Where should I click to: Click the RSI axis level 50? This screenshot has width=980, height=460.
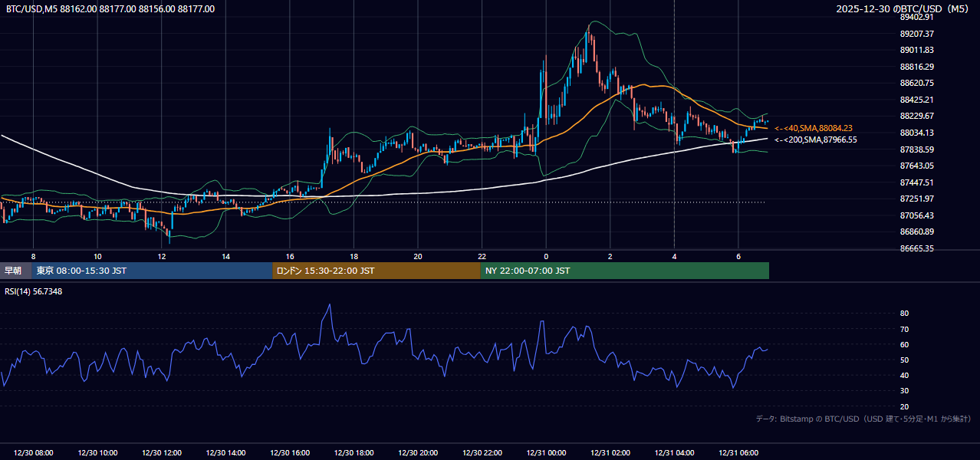pyautogui.click(x=904, y=360)
